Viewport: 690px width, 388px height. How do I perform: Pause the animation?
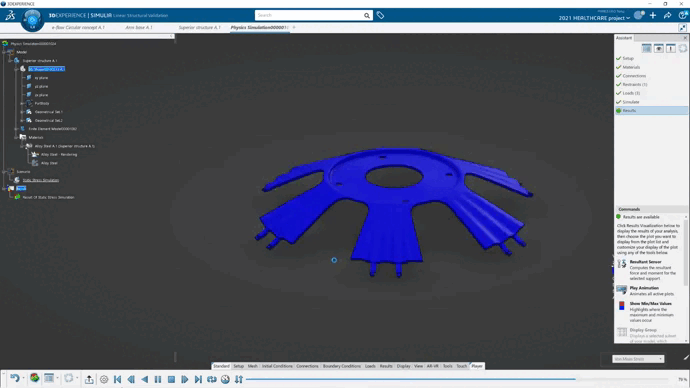click(x=158, y=379)
